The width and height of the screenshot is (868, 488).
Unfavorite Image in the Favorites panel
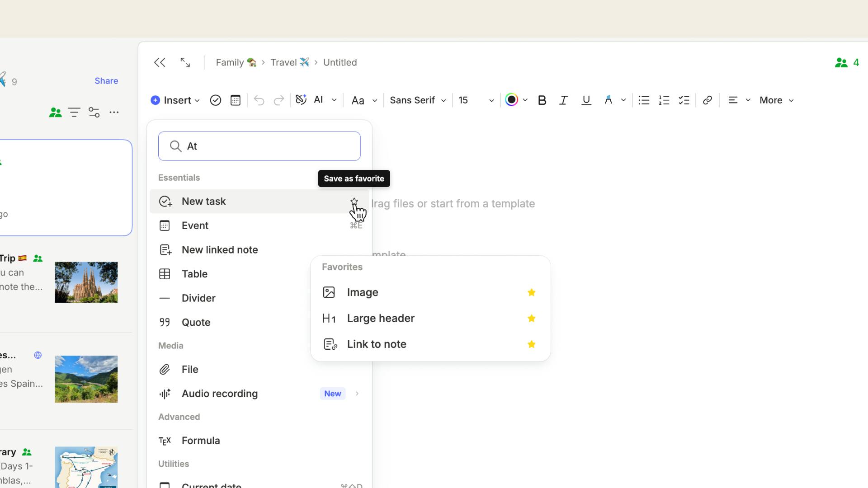point(532,292)
